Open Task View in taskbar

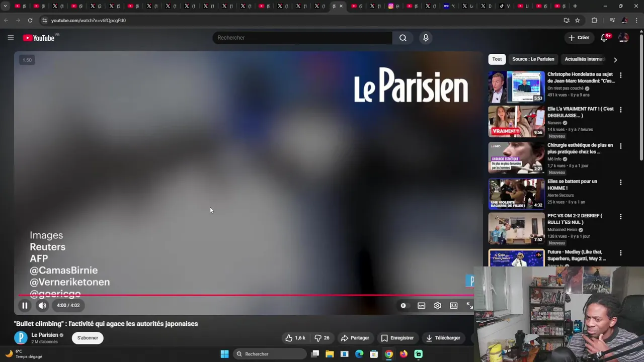315,354
